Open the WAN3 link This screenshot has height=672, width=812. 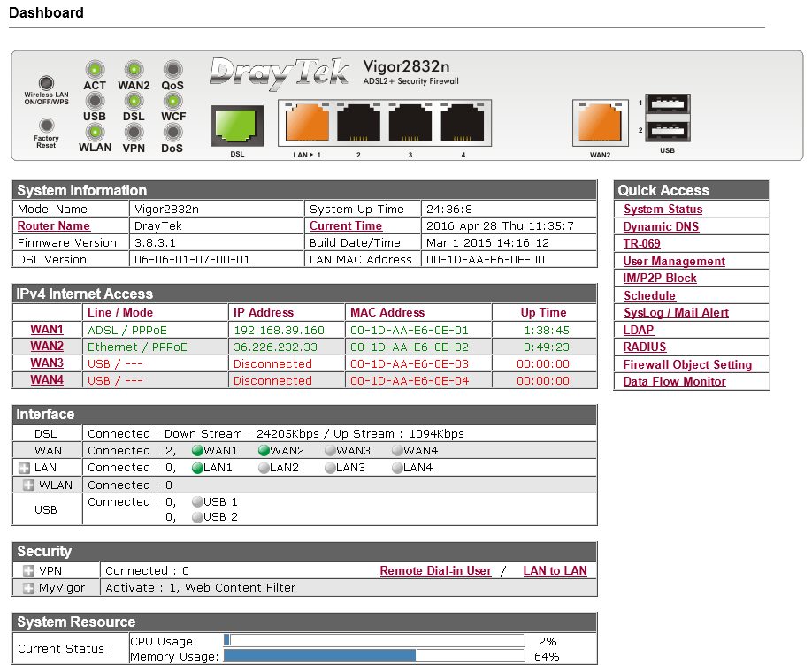tap(47, 363)
